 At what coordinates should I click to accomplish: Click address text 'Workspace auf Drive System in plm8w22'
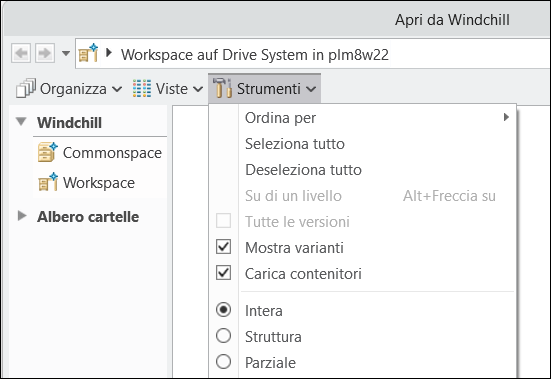click(255, 55)
